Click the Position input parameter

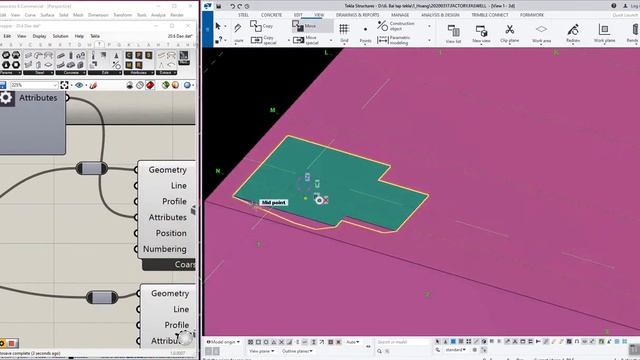click(x=171, y=233)
